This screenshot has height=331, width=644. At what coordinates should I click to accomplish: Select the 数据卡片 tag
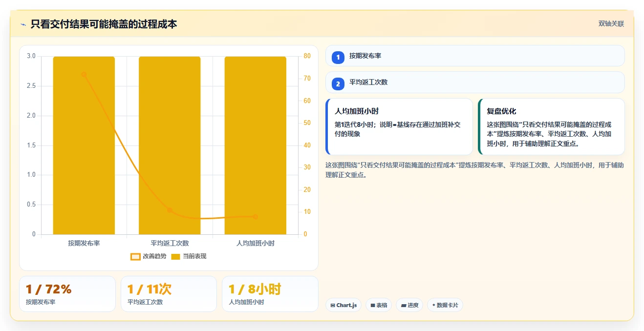coord(445,305)
